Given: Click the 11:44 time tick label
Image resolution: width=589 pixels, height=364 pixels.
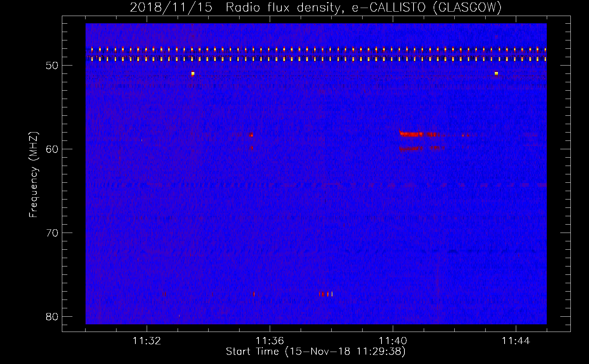Looking at the screenshot, I should pyautogui.click(x=516, y=341).
